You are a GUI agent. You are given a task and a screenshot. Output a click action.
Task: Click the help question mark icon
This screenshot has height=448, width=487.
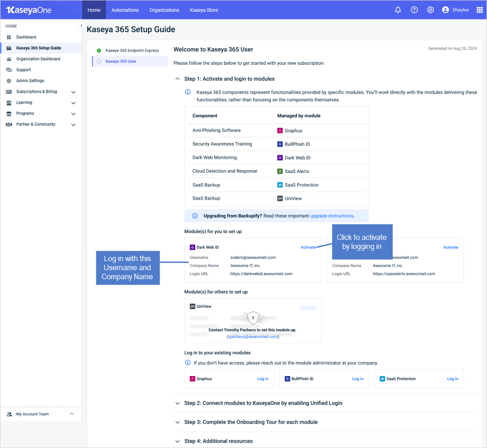[414, 10]
